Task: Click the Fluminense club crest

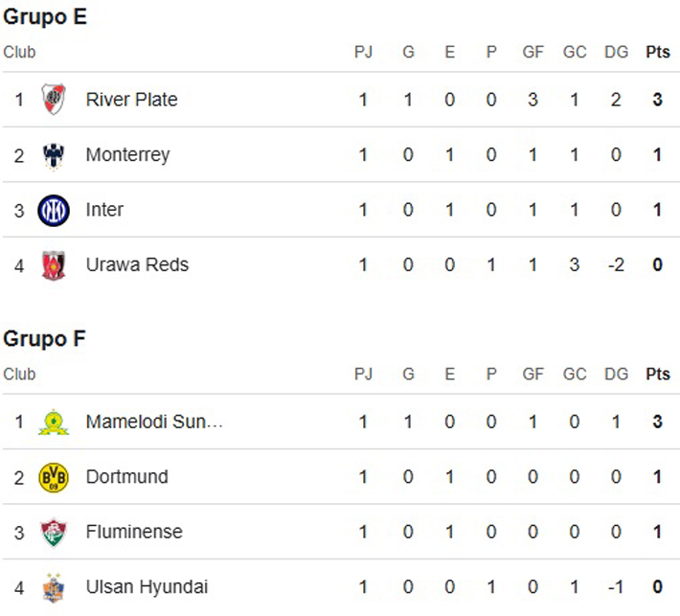Action: [54, 533]
